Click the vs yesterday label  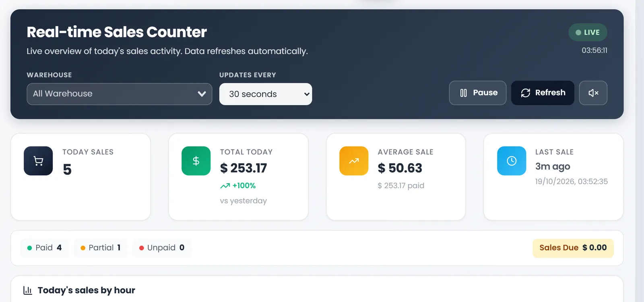(244, 201)
